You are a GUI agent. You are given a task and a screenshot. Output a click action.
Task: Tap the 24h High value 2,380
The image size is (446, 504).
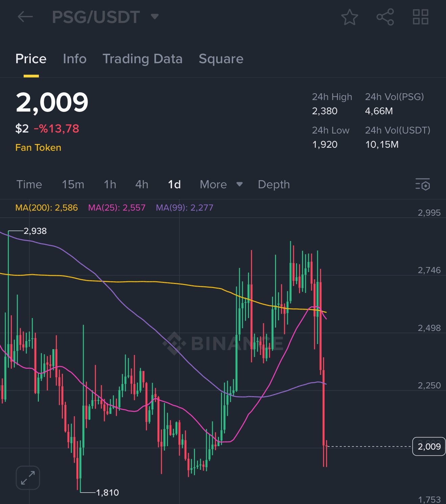coord(325,111)
